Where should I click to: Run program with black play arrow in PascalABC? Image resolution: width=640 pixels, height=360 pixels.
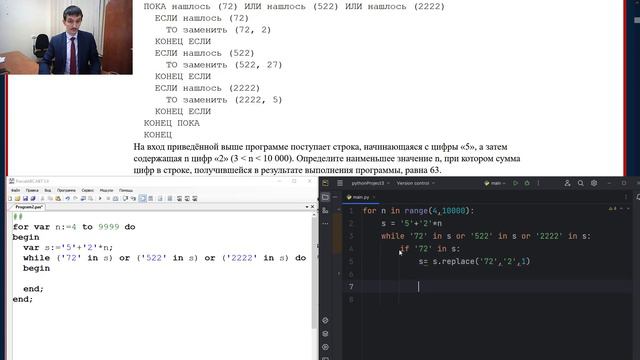click(x=100, y=198)
